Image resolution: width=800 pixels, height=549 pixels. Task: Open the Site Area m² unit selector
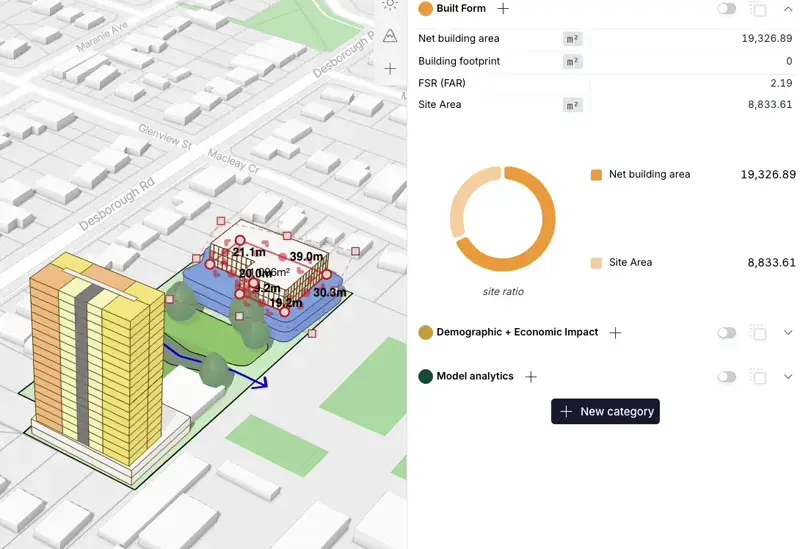coord(572,105)
